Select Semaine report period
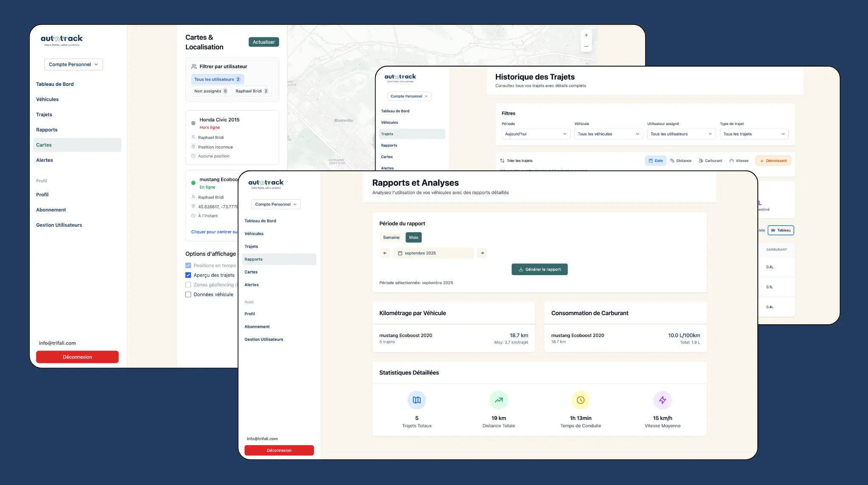Image resolution: width=868 pixels, height=485 pixels. pos(391,237)
